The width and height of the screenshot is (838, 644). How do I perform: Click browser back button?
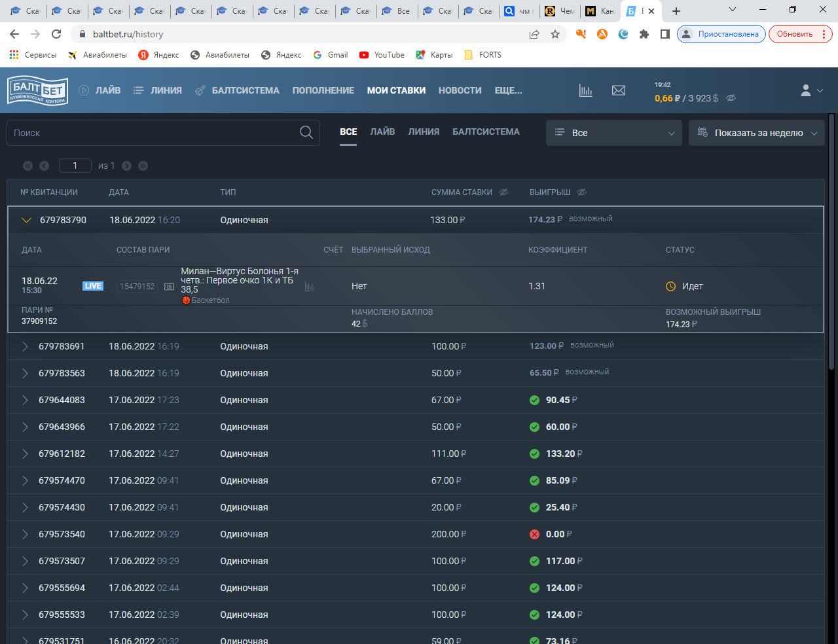[x=14, y=34]
